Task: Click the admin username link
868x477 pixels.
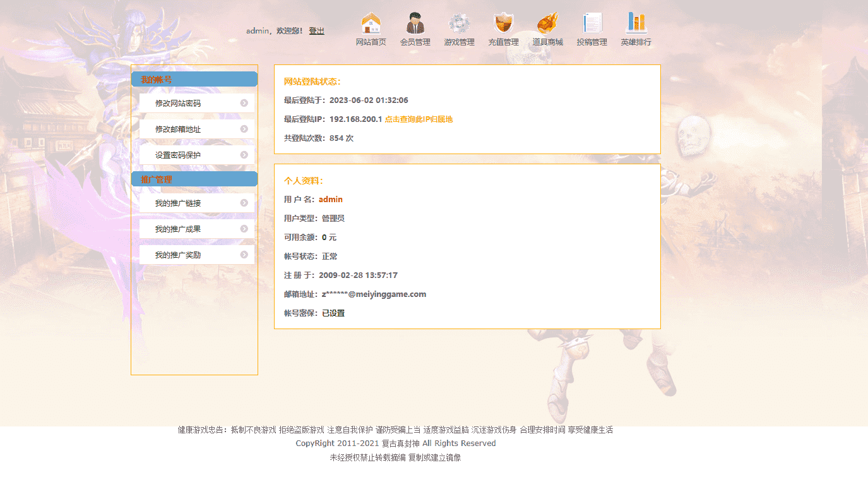Action: click(x=331, y=199)
